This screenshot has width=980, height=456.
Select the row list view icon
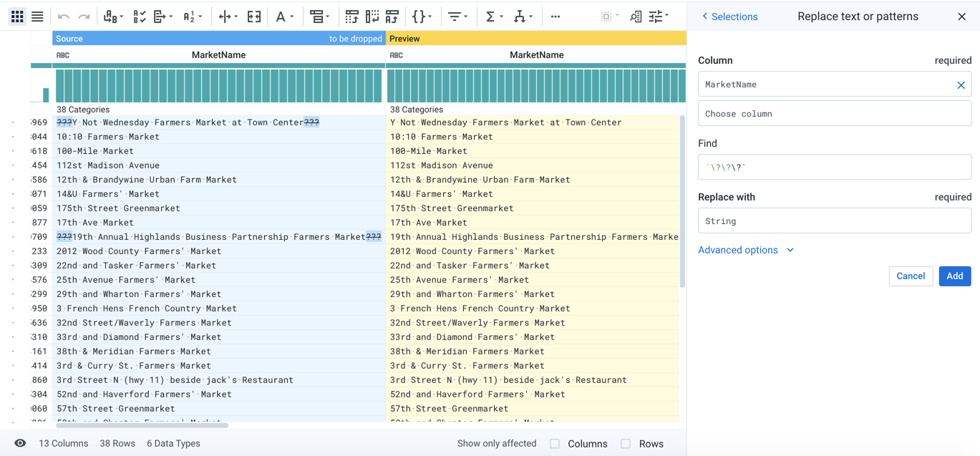[37, 16]
